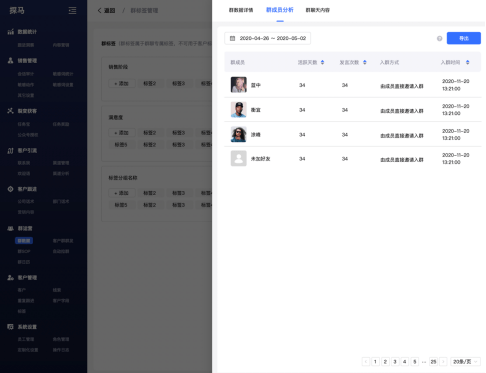Screen dimensions: 486x373
Task: Open the 系统设置 sidebar section
Action: point(27,327)
